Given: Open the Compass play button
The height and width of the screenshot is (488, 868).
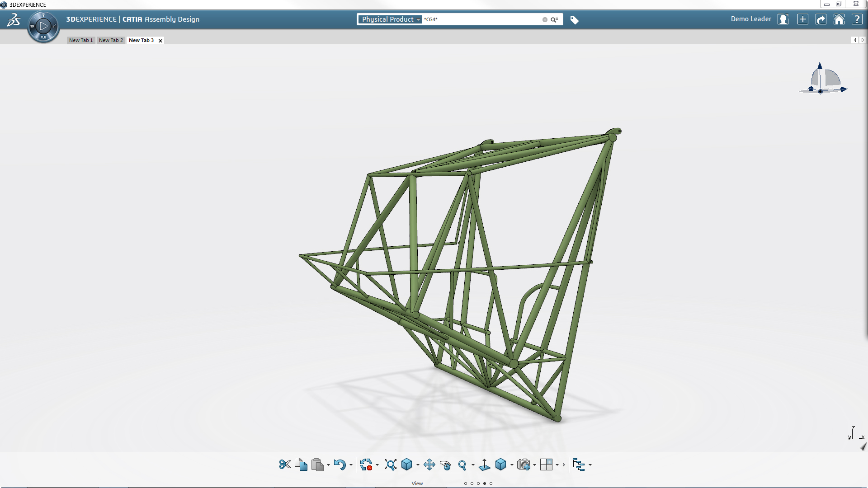Looking at the screenshot, I should coord(43,26).
